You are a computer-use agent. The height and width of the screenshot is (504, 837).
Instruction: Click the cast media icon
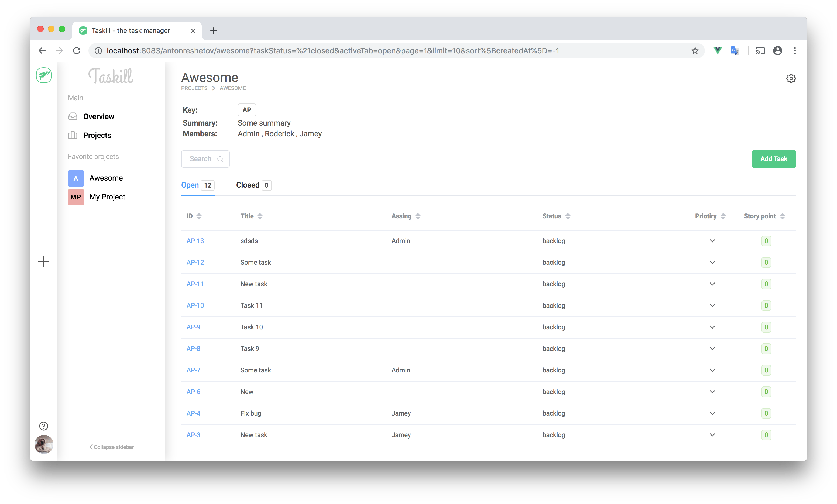[760, 51]
